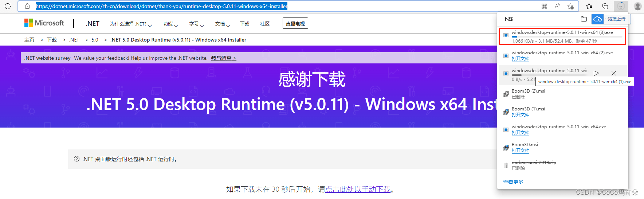Click the browser profile avatar

coord(637,6)
